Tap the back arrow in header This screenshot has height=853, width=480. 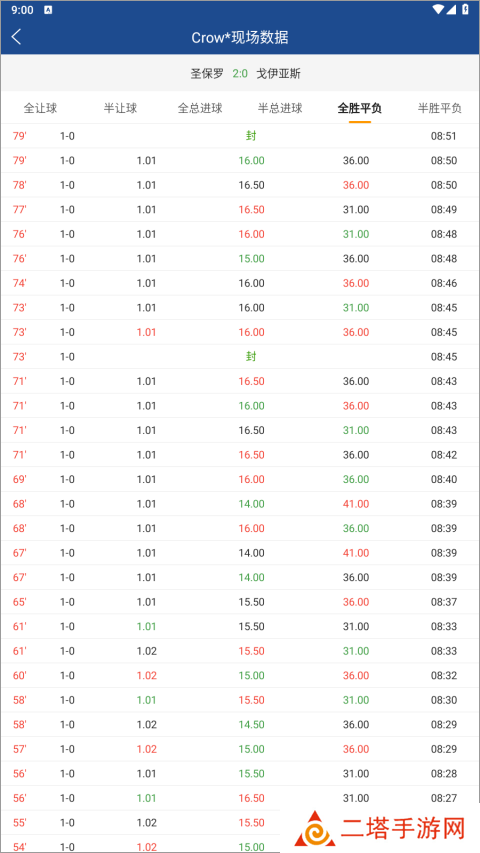[x=16, y=37]
